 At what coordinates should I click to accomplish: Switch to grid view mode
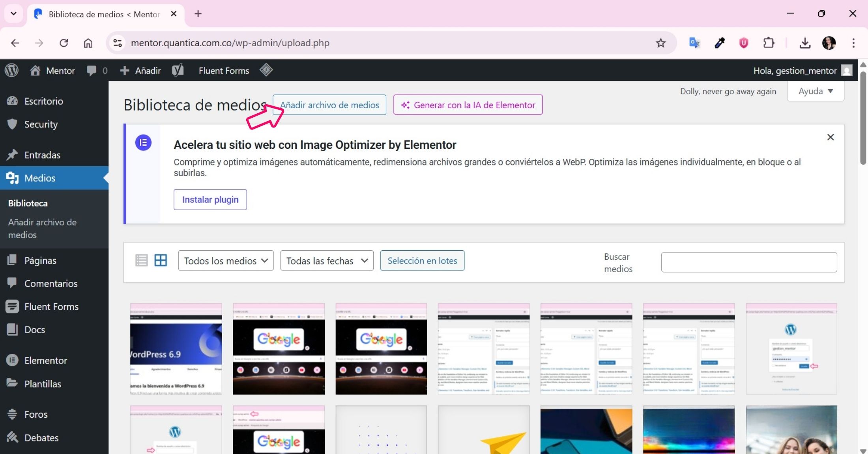161,261
